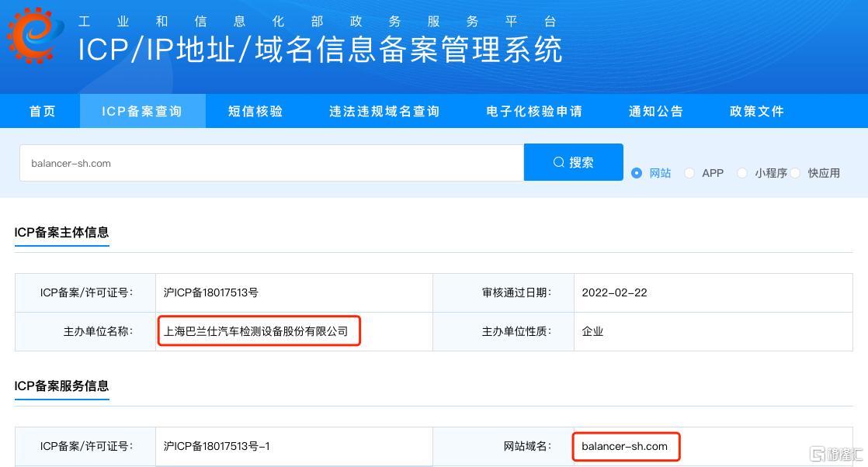Click the MIIT gear logo icon

click(34, 35)
